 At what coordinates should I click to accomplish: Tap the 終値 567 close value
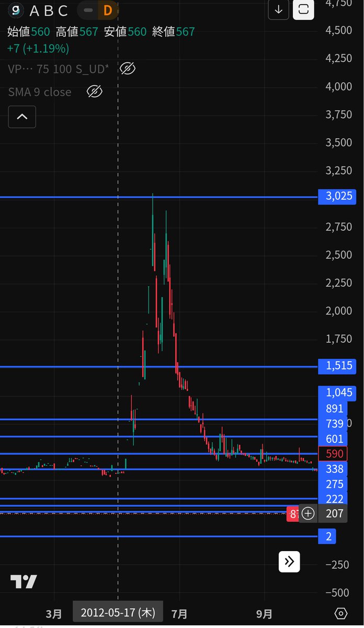click(x=173, y=32)
